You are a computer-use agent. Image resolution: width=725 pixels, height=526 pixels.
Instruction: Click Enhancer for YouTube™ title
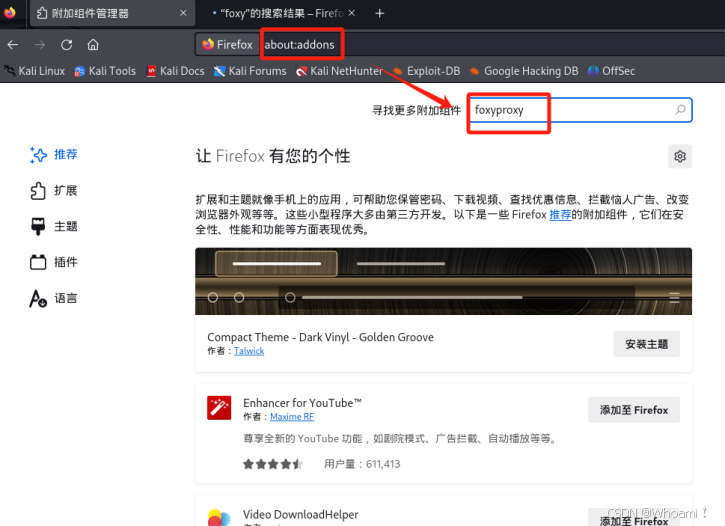coord(302,403)
